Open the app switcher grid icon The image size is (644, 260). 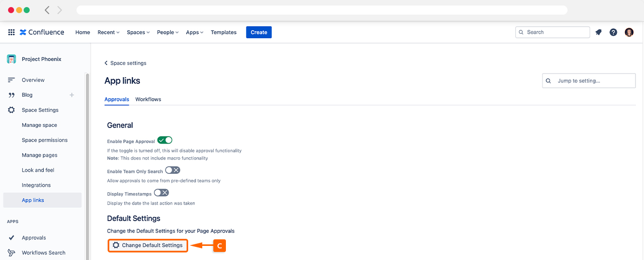pyautogui.click(x=11, y=32)
